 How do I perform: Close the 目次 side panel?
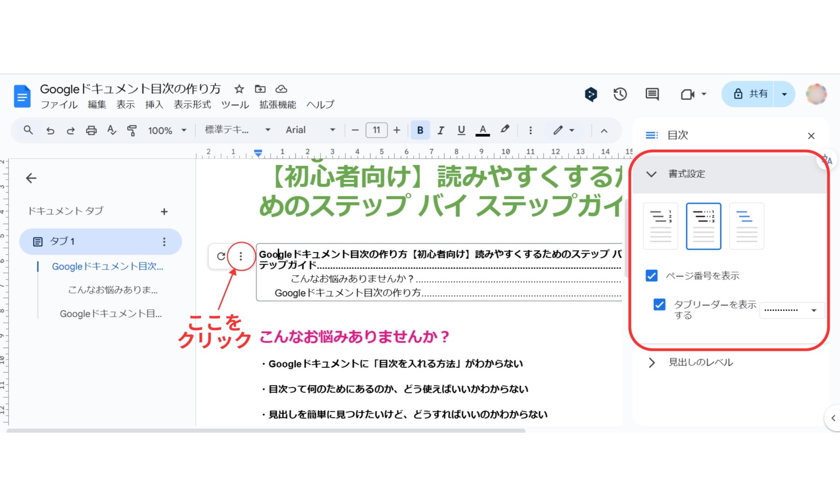[x=811, y=136]
